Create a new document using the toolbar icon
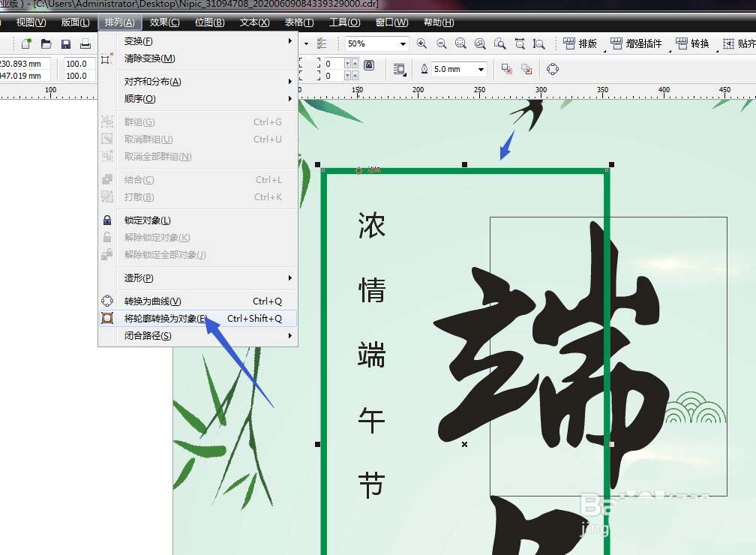This screenshot has height=555, width=756. [x=26, y=43]
